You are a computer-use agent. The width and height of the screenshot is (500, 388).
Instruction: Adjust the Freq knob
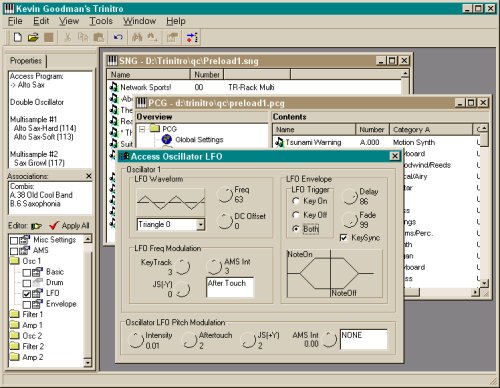point(225,195)
